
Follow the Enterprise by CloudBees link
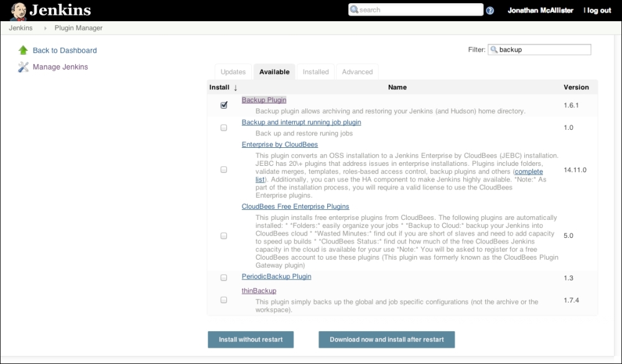click(x=280, y=145)
